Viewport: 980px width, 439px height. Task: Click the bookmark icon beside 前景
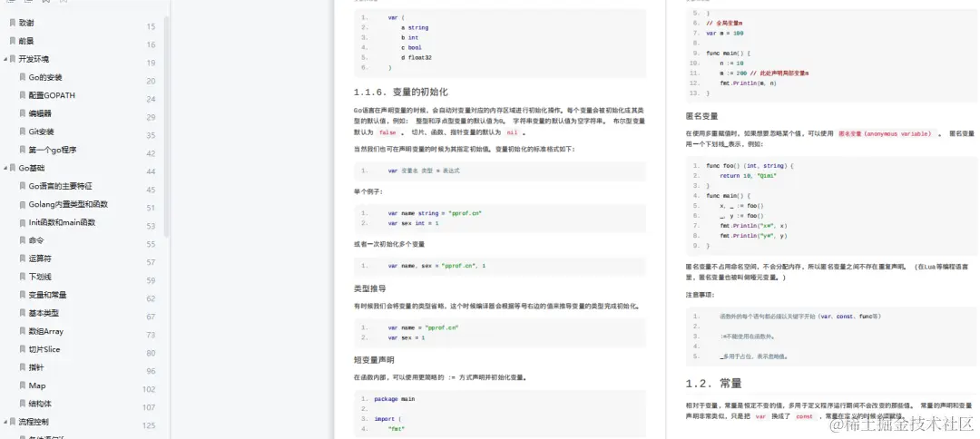pyautogui.click(x=13, y=41)
